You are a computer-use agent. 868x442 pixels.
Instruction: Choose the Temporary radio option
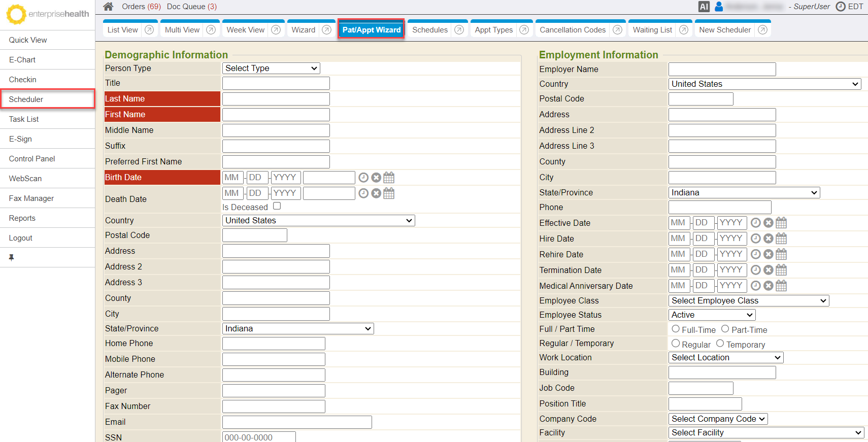[720, 344]
